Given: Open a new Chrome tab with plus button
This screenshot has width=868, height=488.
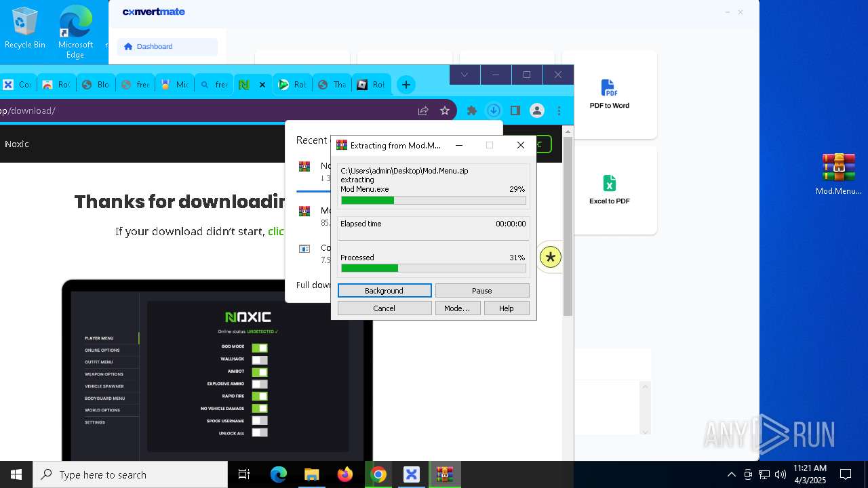Looking at the screenshot, I should [406, 85].
